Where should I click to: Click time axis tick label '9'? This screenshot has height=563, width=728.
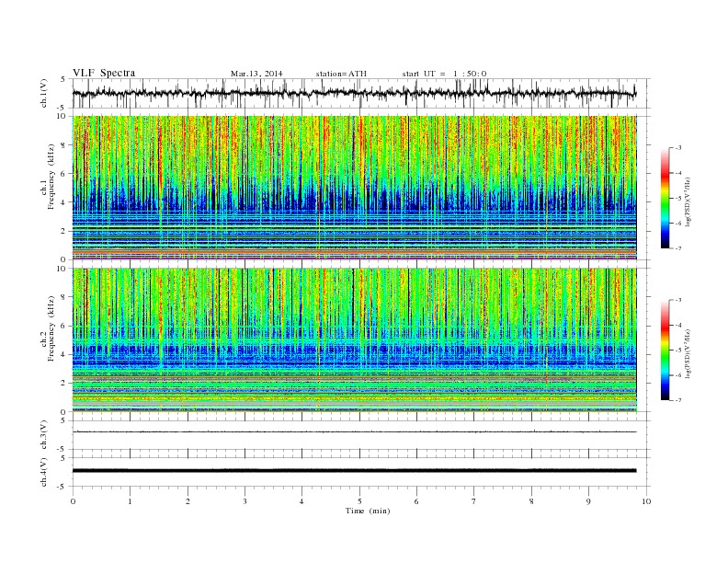click(x=588, y=501)
